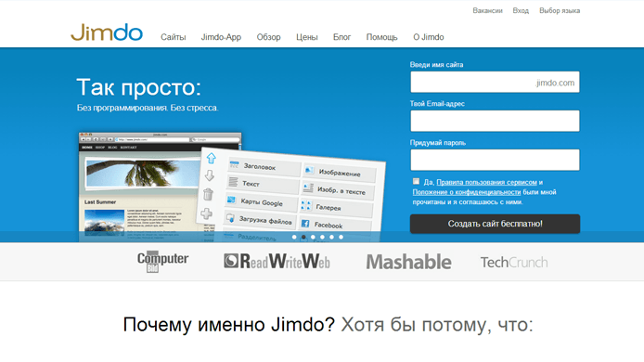Viewport: 644px width, 362px height.
Task: Select fourth slideshow dot
Action: pos(322,237)
